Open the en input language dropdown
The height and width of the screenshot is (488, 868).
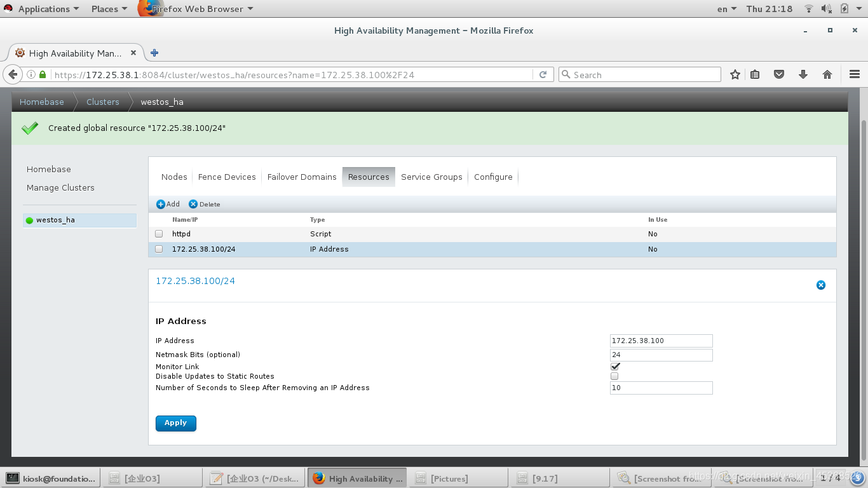point(726,9)
